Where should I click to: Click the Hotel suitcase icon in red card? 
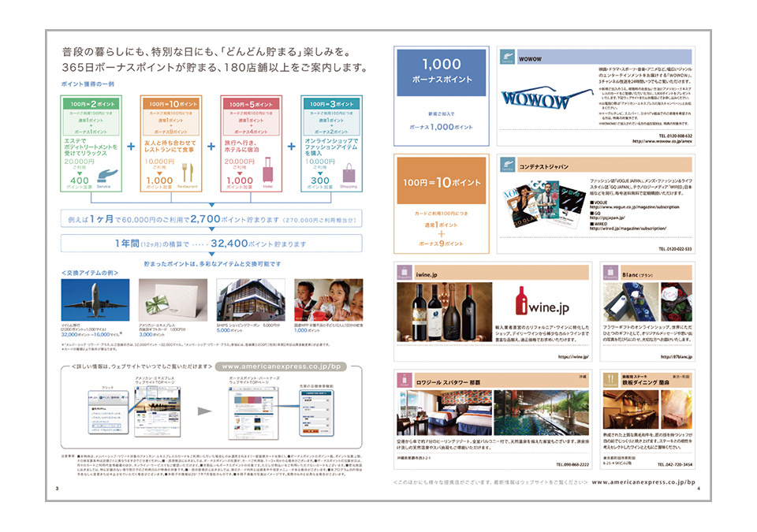point(268,170)
